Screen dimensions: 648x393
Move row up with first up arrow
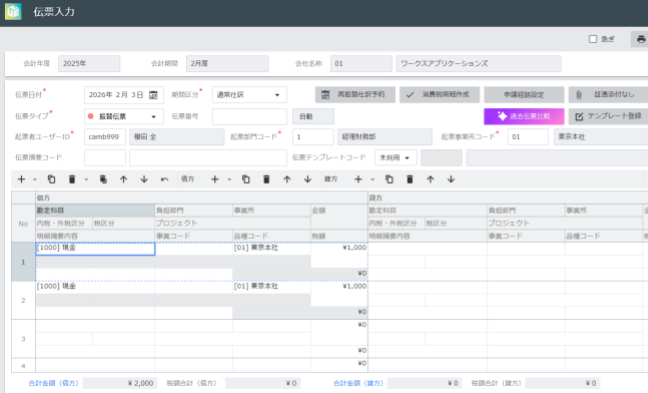coord(124,179)
